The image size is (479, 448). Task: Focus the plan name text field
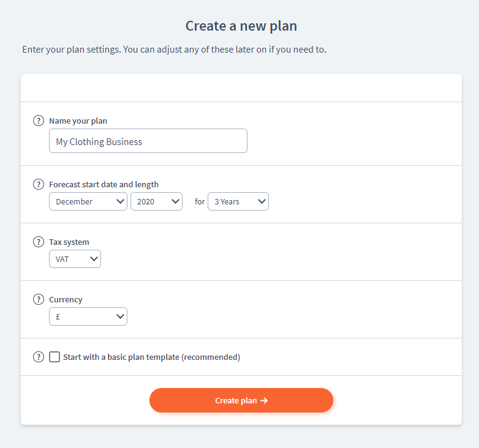(x=148, y=141)
